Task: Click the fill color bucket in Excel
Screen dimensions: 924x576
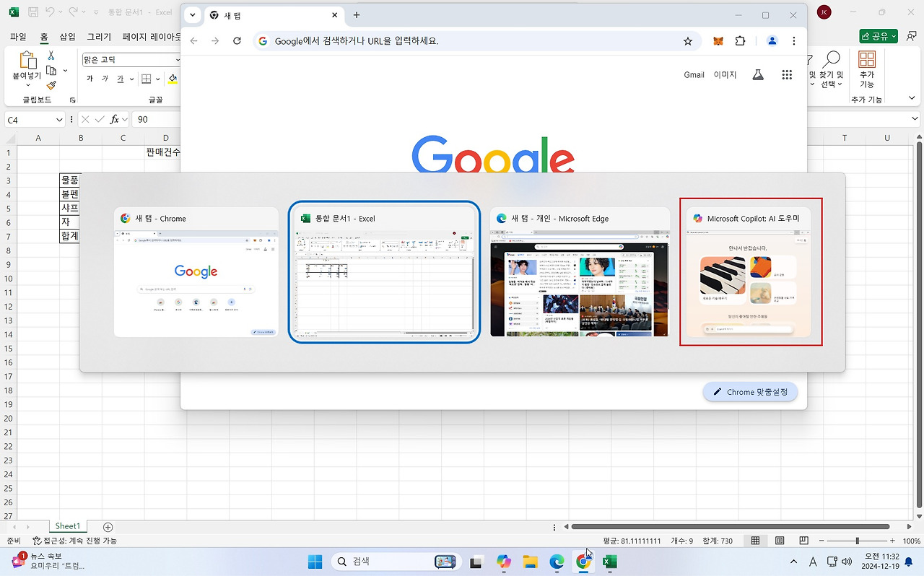Action: pos(173,79)
